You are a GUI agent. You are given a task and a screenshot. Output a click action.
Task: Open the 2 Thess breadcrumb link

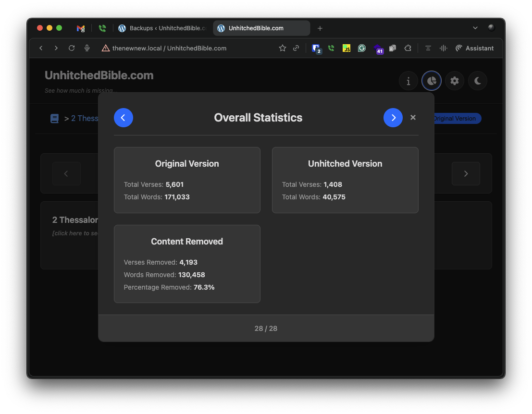[x=85, y=118]
